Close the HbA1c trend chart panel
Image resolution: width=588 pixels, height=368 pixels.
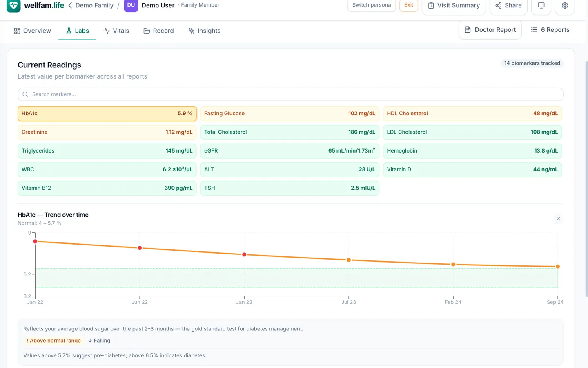click(558, 219)
